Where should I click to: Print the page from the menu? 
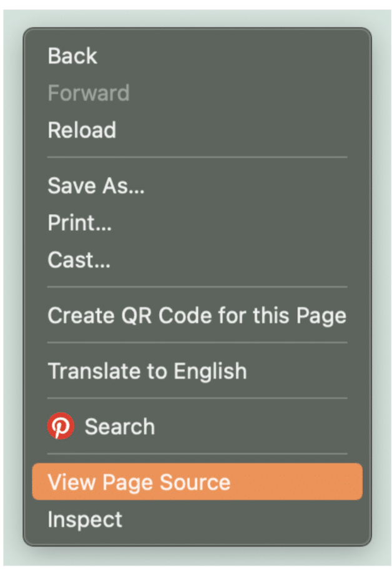tap(80, 223)
